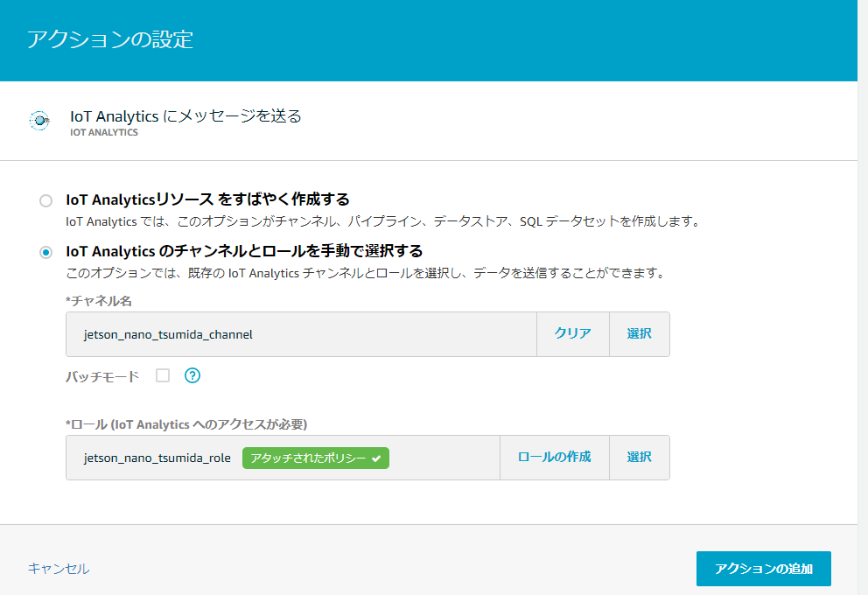The height and width of the screenshot is (595, 868).
Task: Click the バッチモード label text
Action: pos(102,376)
